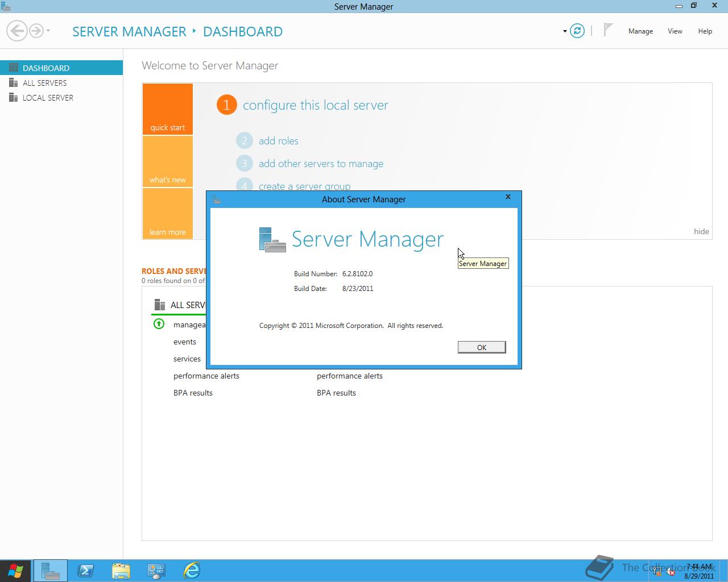Open the View menu
The image size is (728, 582).
[675, 31]
